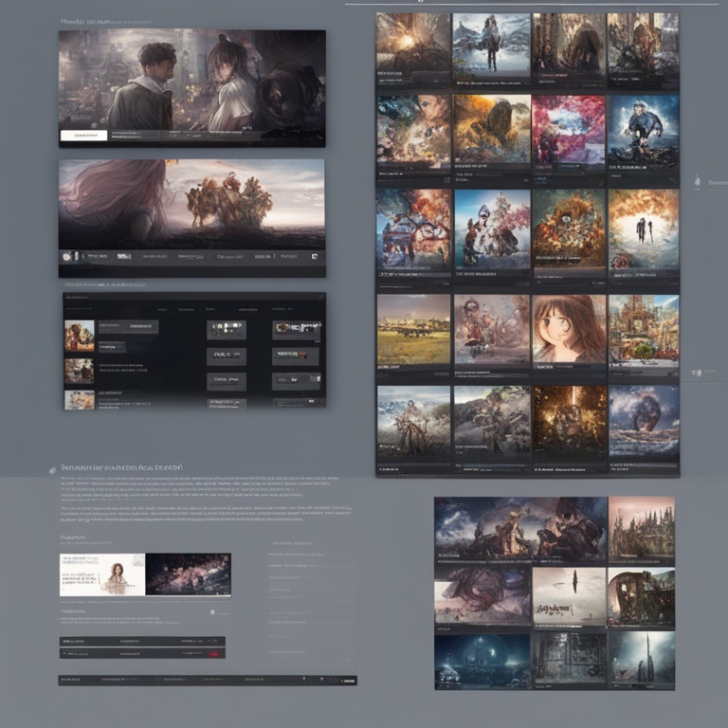
Task: Click the dark panel button with the red mark
Action: pyautogui.click(x=296, y=356)
